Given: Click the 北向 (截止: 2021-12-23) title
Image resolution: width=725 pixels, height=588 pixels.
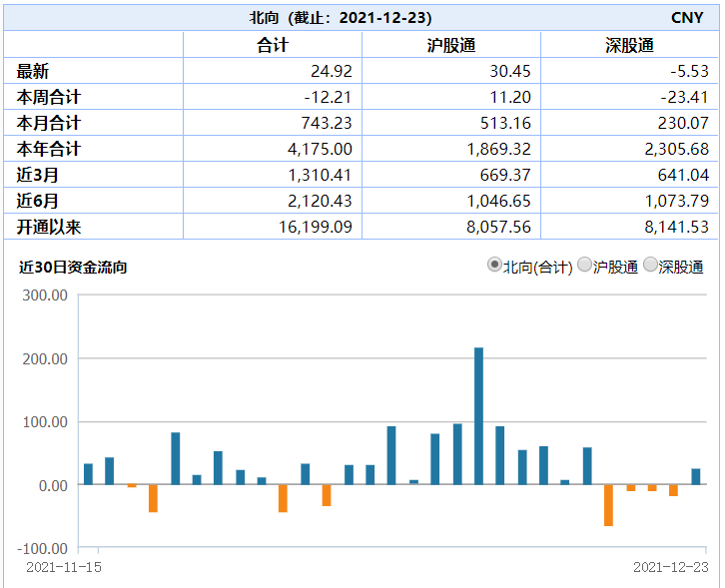Looking at the screenshot, I should click(341, 18).
